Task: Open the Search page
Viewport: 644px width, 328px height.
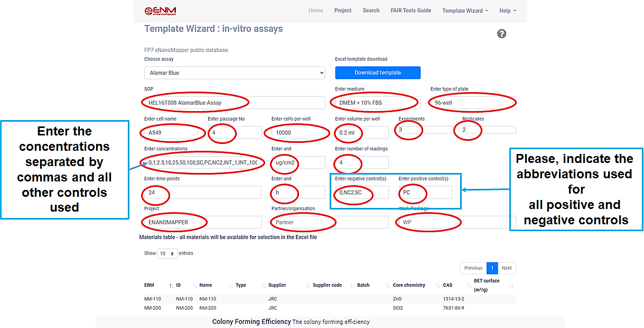Action: click(x=371, y=11)
